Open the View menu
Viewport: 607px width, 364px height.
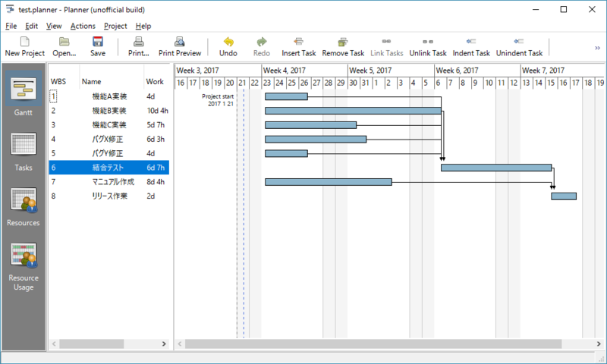[x=54, y=26]
